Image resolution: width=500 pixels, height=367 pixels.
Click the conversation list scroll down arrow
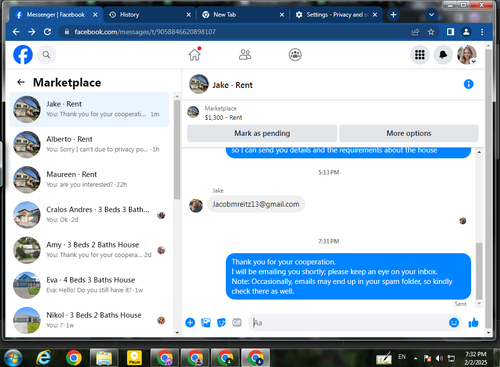pos(177,332)
